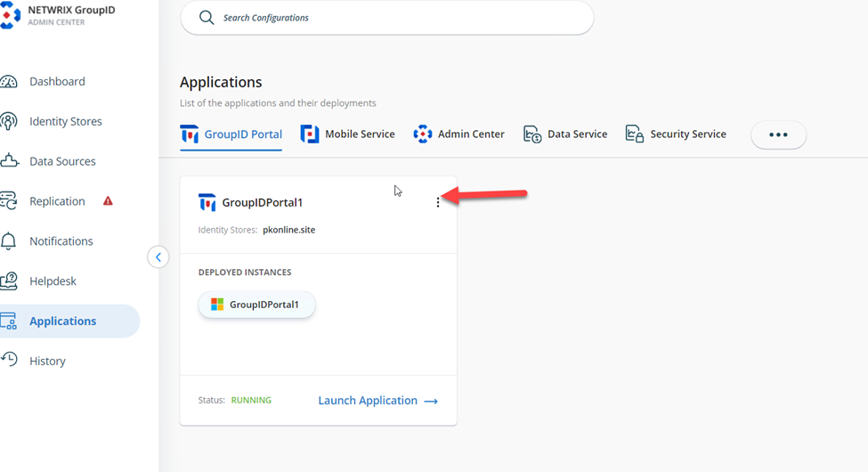Click the Notifications bell icon
Viewport: 868px width, 472px height.
click(x=8, y=241)
